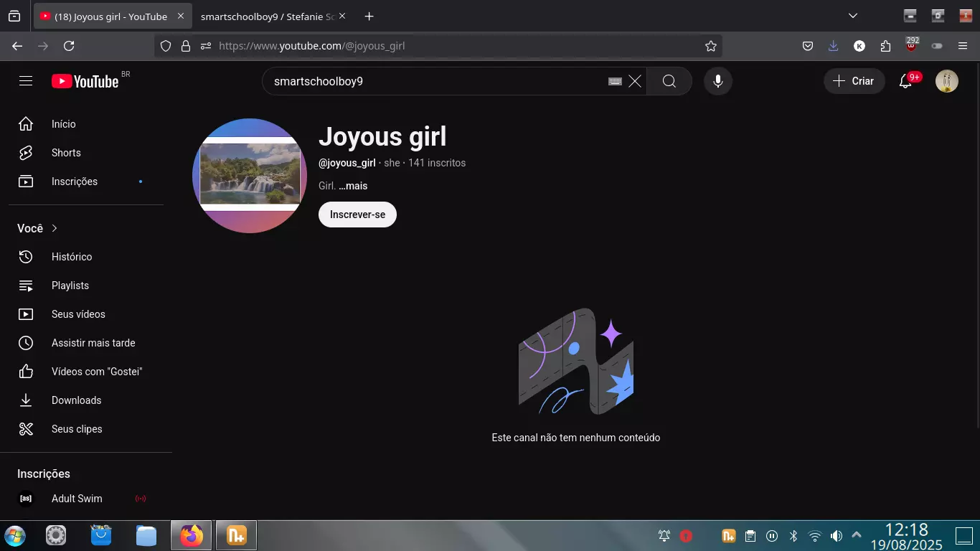Click the search magnifier button
Screen dimensions: 980x551
(x=669, y=81)
